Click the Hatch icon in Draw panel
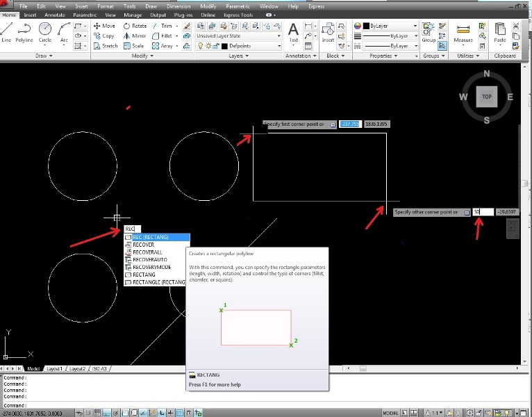This screenshot has height=417, width=532. [x=78, y=46]
